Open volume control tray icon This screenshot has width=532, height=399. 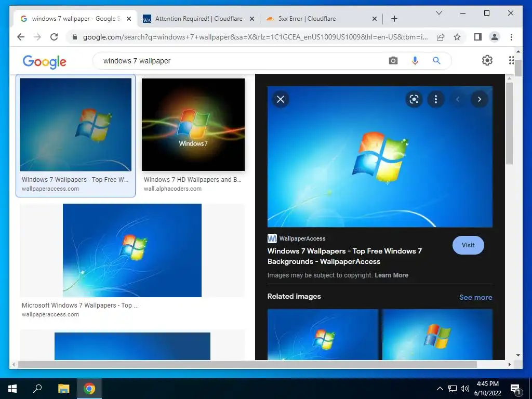point(465,389)
